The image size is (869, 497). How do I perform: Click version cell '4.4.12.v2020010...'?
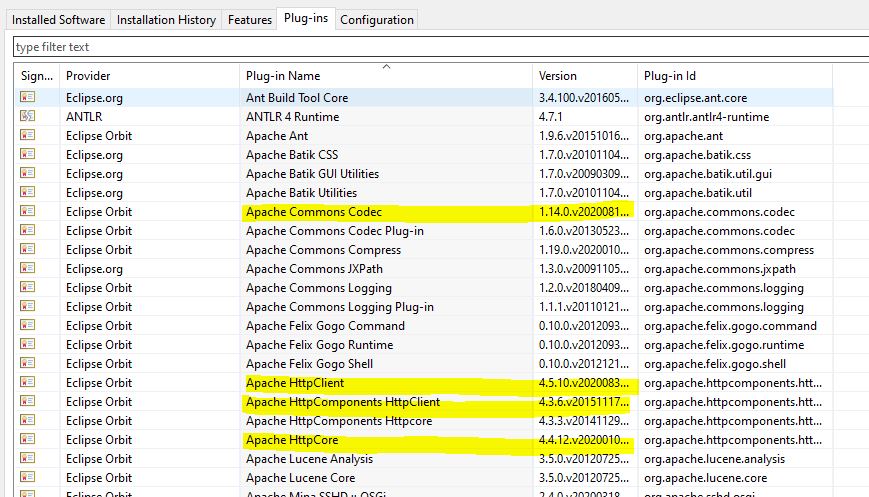click(x=584, y=440)
